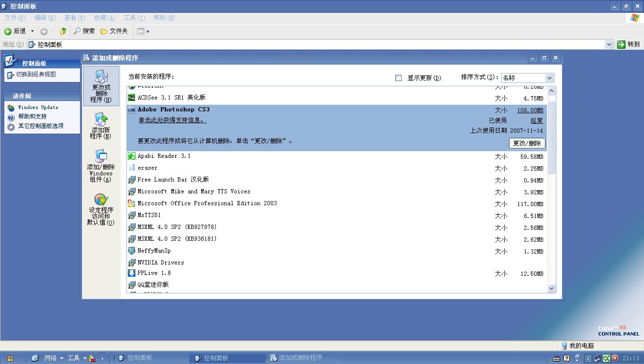Viewport: 644px width, 364px height.
Task: Click the 帮助和支持 question mark icon
Action: pos(11,117)
